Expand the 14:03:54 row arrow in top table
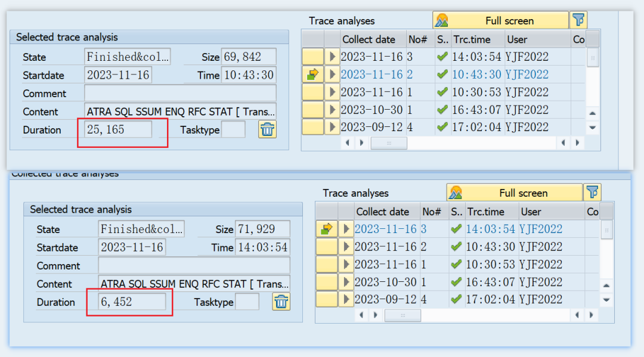 (x=332, y=57)
